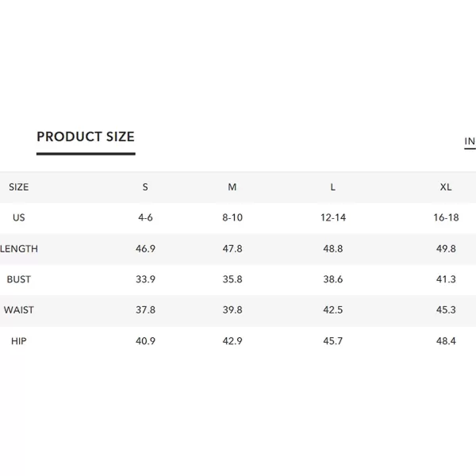Select the IN unit tab
The height and width of the screenshot is (476, 476).
pos(470,141)
